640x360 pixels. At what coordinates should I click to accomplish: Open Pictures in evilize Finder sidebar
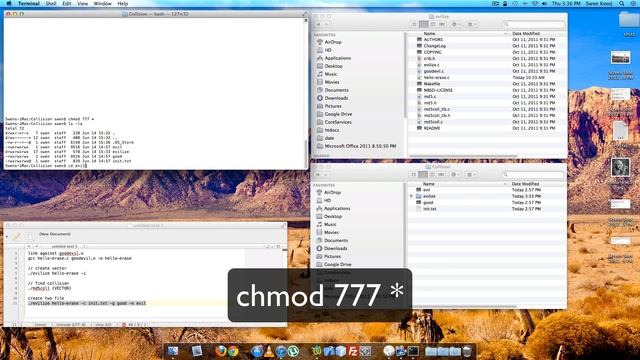329,106
